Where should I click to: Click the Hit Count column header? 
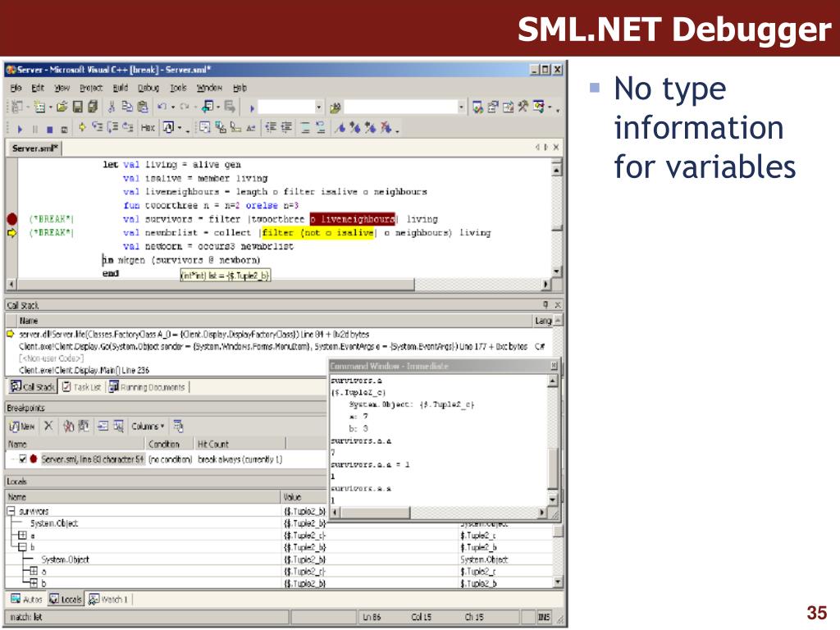pyautogui.click(x=240, y=444)
